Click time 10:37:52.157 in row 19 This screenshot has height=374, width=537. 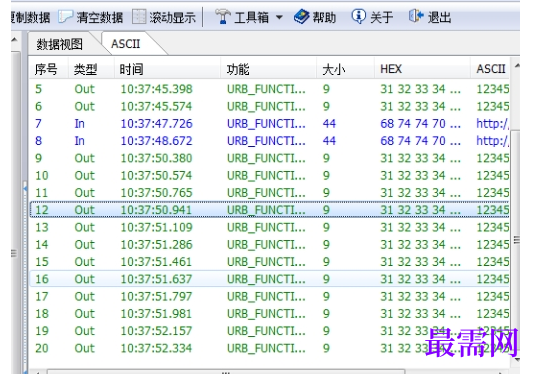(156, 331)
